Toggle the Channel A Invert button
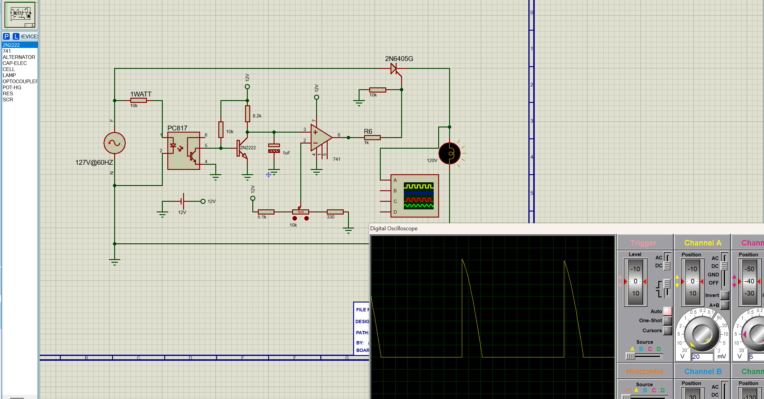Viewport: 764px width, 399px height. pos(725,295)
